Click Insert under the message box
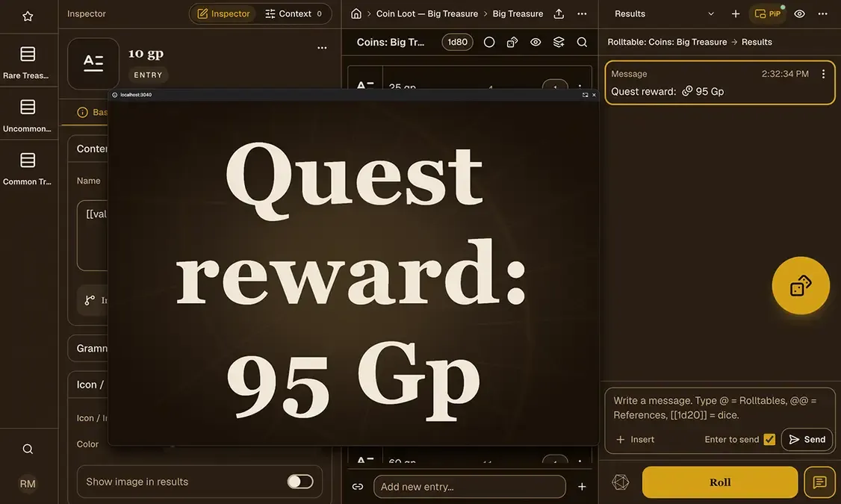Screen dimensions: 841x504 coord(635,440)
